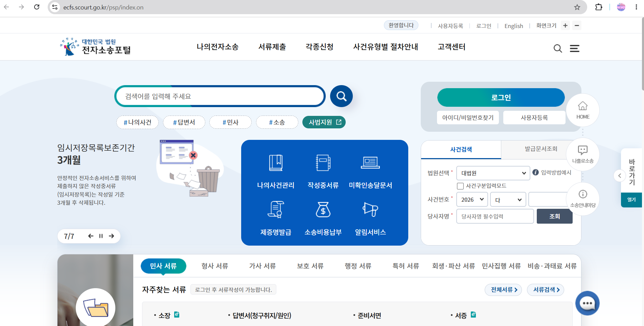Open 사법지원 external link button
The height and width of the screenshot is (326, 644).
point(324,122)
